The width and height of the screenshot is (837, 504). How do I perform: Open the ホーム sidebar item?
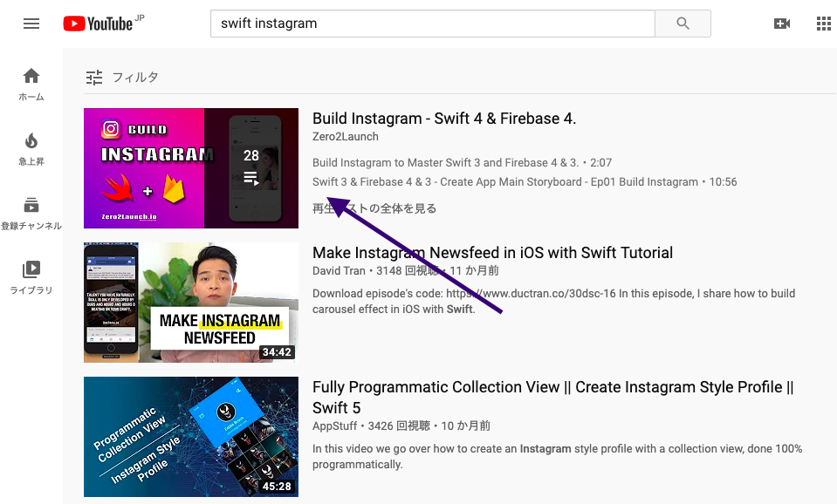click(31, 85)
